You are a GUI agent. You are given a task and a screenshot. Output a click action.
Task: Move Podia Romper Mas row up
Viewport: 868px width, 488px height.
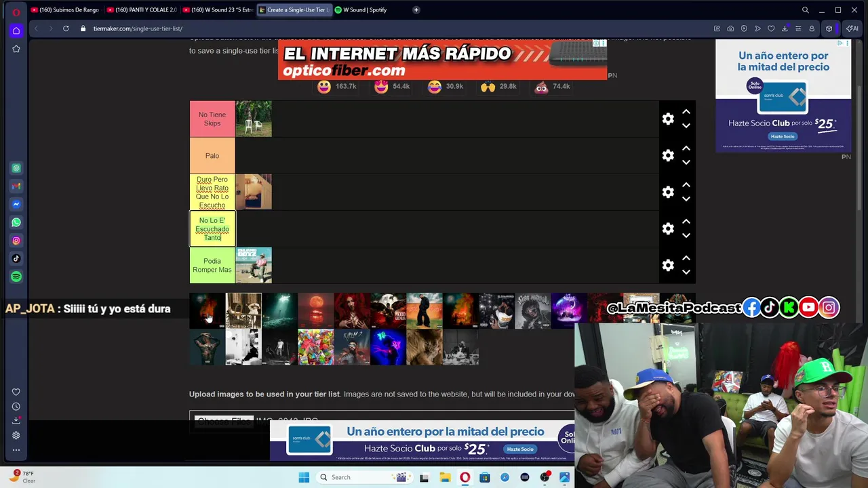coord(686,258)
